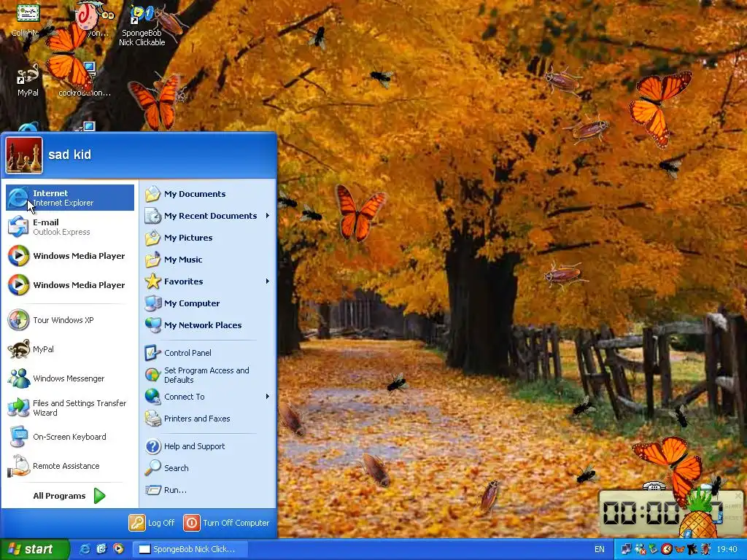Open Control Panel

[x=208, y=353]
